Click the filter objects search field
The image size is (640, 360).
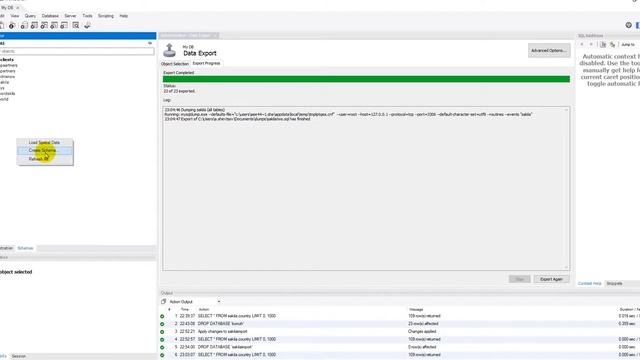point(77,51)
